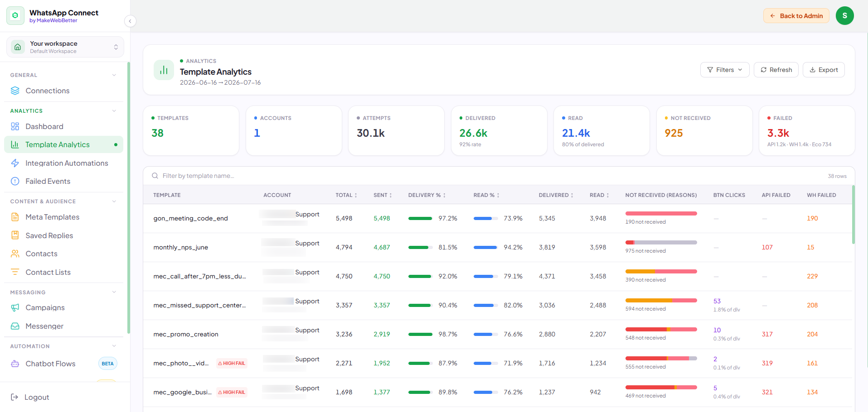The width and height of the screenshot is (868, 412).
Task: Click the HIGH FAIL badge on mec_photo__vid row
Action: click(x=232, y=363)
